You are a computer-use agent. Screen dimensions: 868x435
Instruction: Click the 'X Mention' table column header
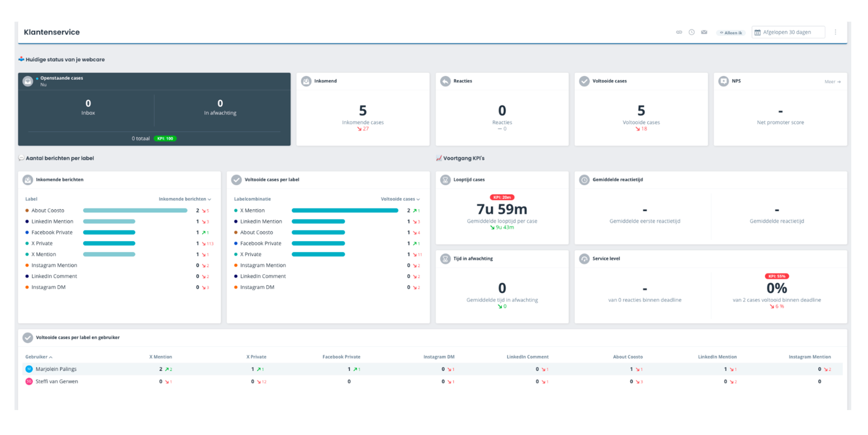click(x=161, y=357)
